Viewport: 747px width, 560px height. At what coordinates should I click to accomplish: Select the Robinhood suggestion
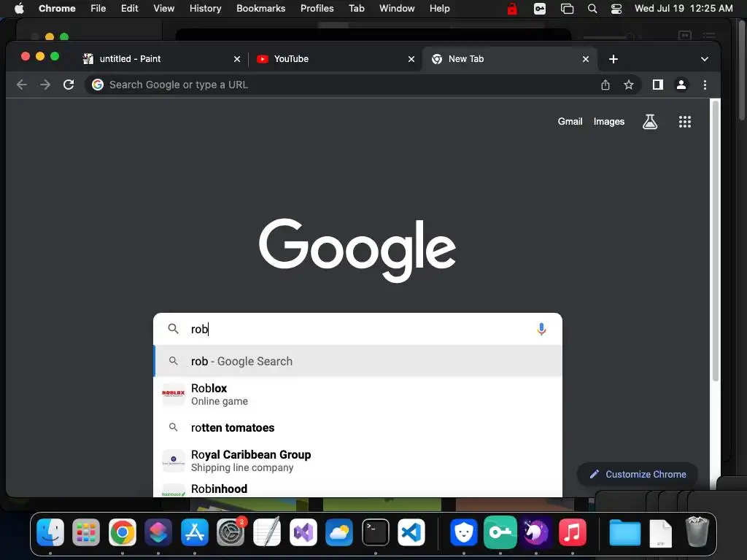click(357, 489)
